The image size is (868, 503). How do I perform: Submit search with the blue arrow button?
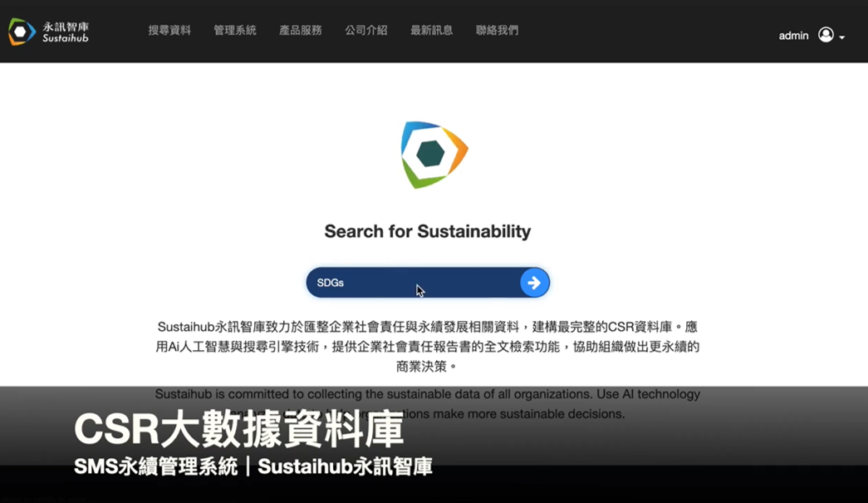click(534, 283)
